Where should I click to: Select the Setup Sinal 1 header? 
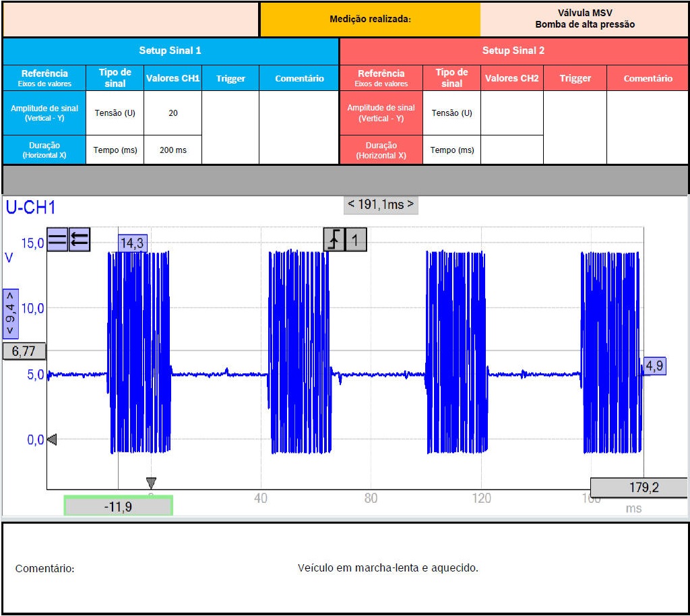[x=170, y=51]
